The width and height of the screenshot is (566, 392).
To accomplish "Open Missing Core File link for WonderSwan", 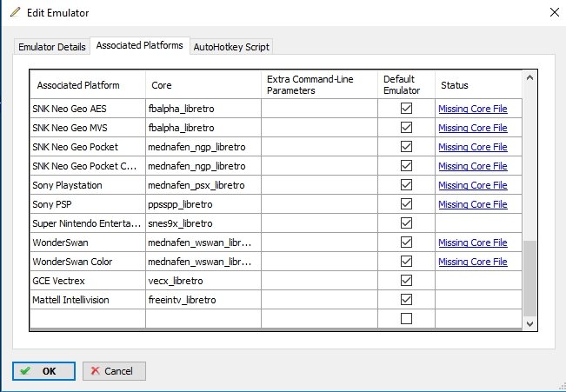I will 473,243.
